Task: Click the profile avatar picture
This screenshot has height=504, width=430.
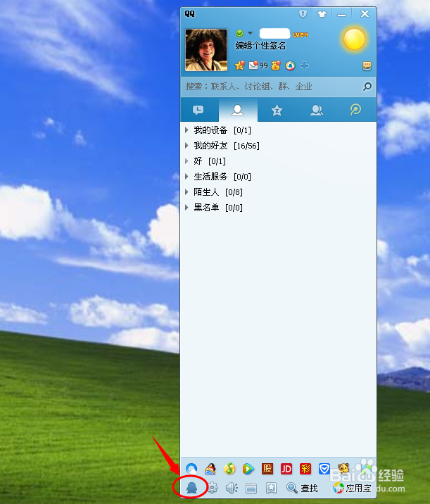Action: (206, 50)
